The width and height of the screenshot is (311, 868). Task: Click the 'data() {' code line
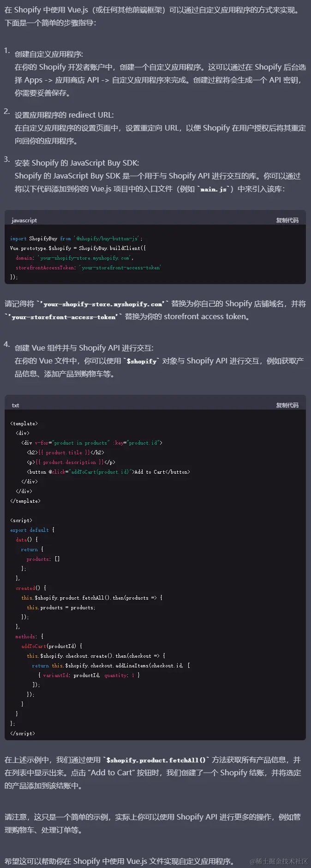27,540
